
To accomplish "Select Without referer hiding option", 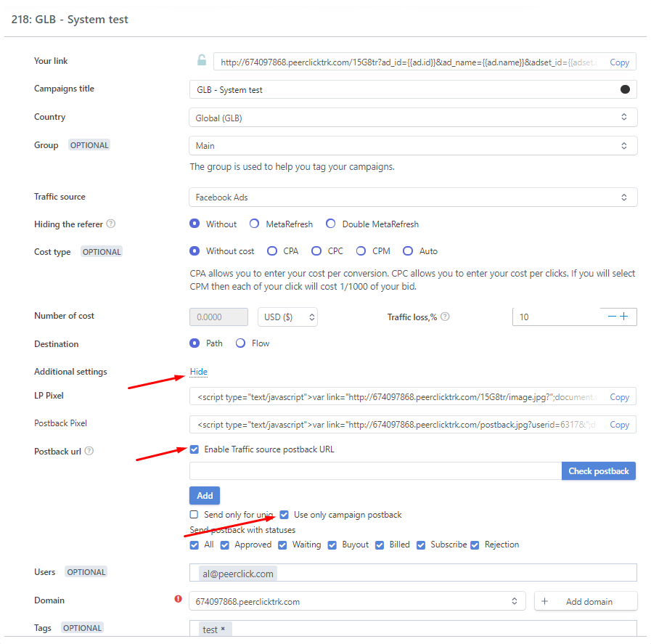I will pos(195,224).
